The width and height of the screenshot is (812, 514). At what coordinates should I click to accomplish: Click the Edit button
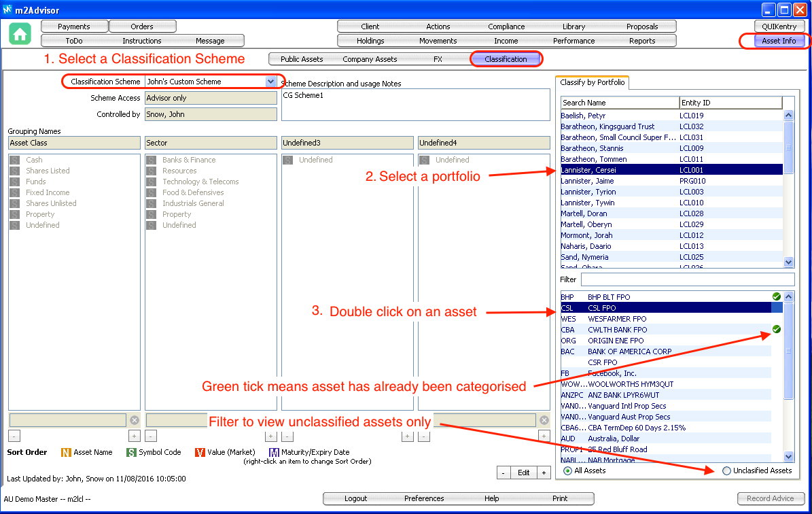(523, 473)
